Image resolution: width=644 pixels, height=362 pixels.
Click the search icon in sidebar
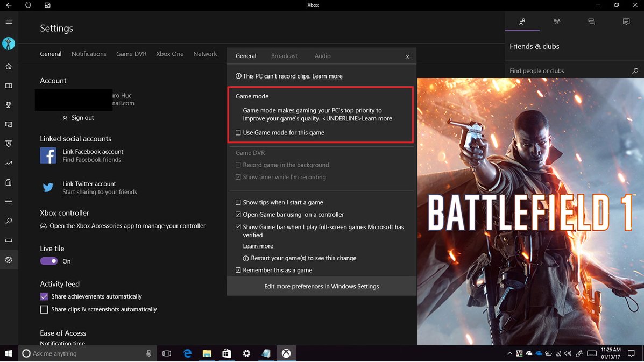pyautogui.click(x=9, y=221)
